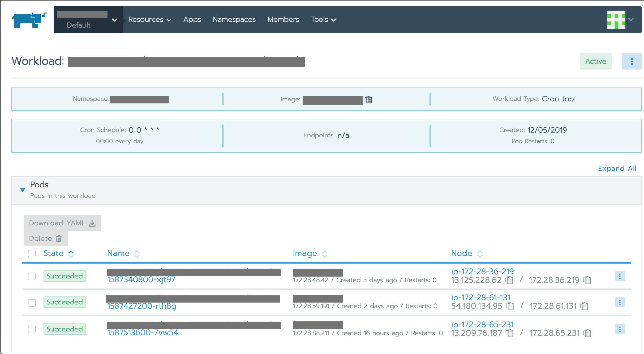644x354 pixels.
Task: Copy internal IP 172.28.61.131
Action: click(x=584, y=306)
